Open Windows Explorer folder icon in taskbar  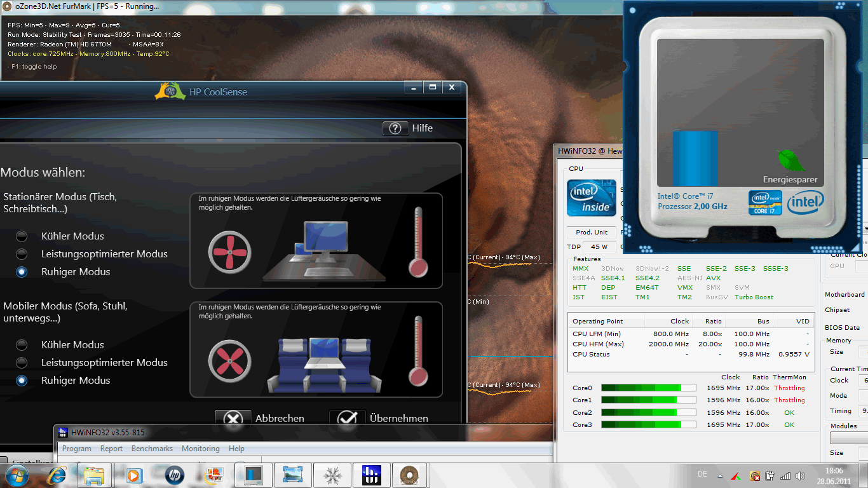point(94,475)
